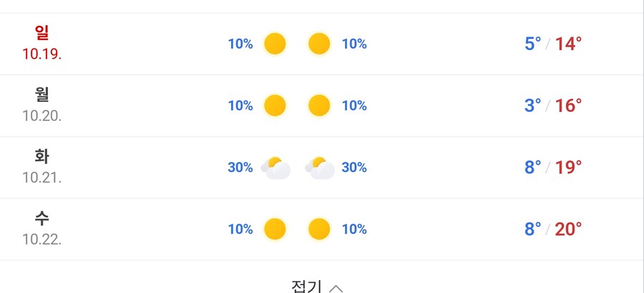The height and width of the screenshot is (293, 644).
Task: Click Sunday morning sunny icon
Action: pos(275,44)
